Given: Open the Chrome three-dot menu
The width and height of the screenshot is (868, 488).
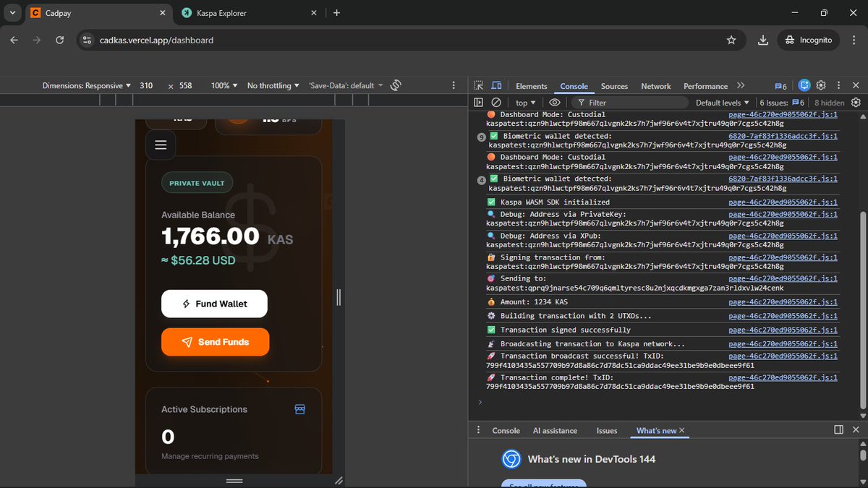Looking at the screenshot, I should (854, 40).
